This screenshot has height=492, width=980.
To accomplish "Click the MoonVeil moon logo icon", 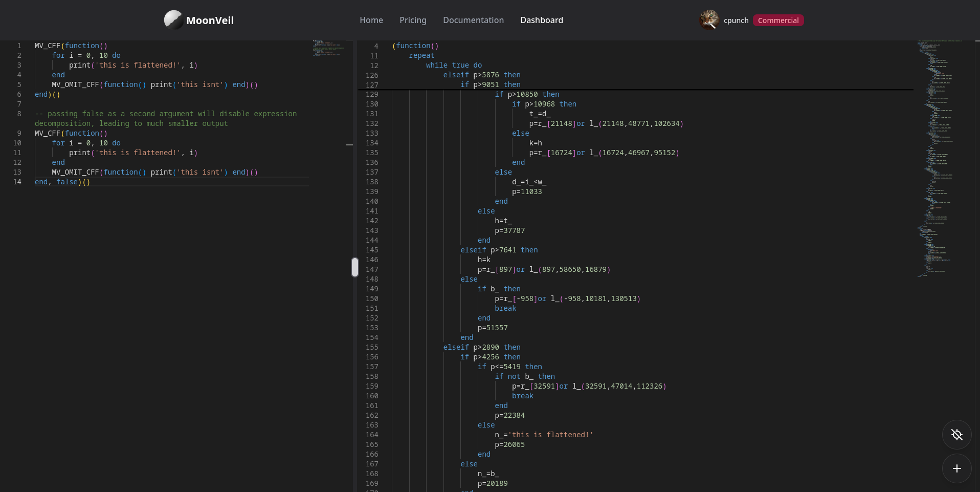I will [x=173, y=20].
